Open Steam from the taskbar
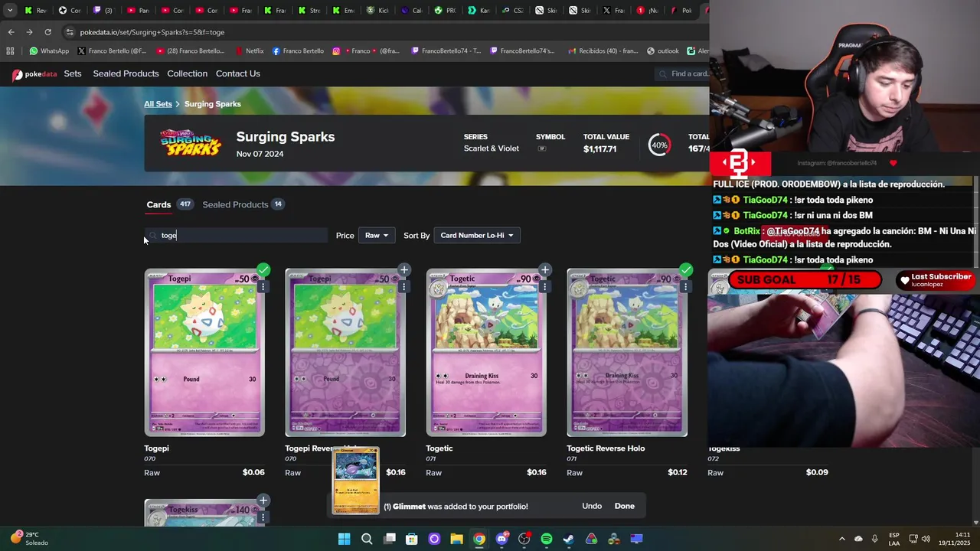This screenshot has width=980, height=551. 569,539
